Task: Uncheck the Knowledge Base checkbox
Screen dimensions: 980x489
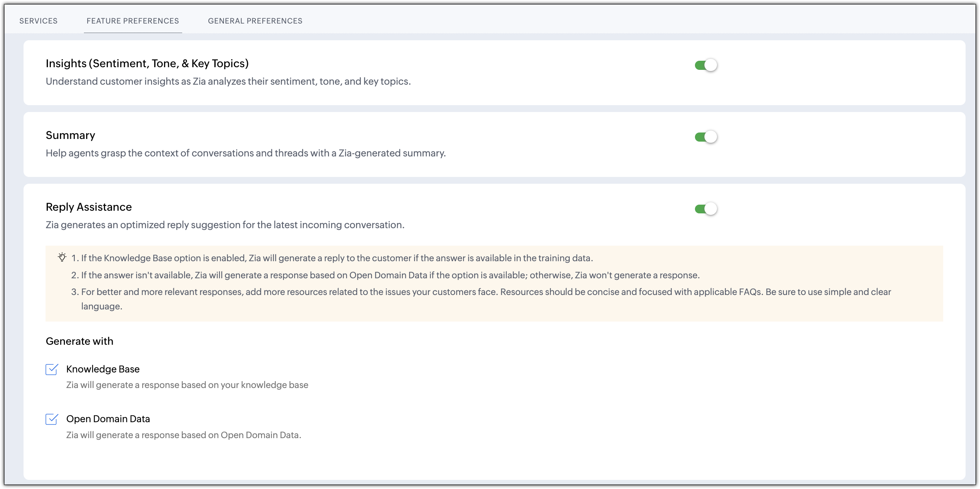Action: pyautogui.click(x=51, y=369)
